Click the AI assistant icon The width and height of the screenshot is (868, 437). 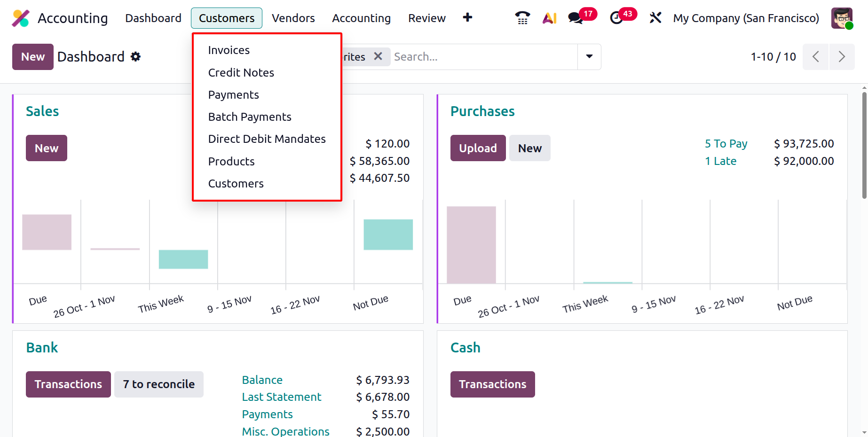(549, 18)
